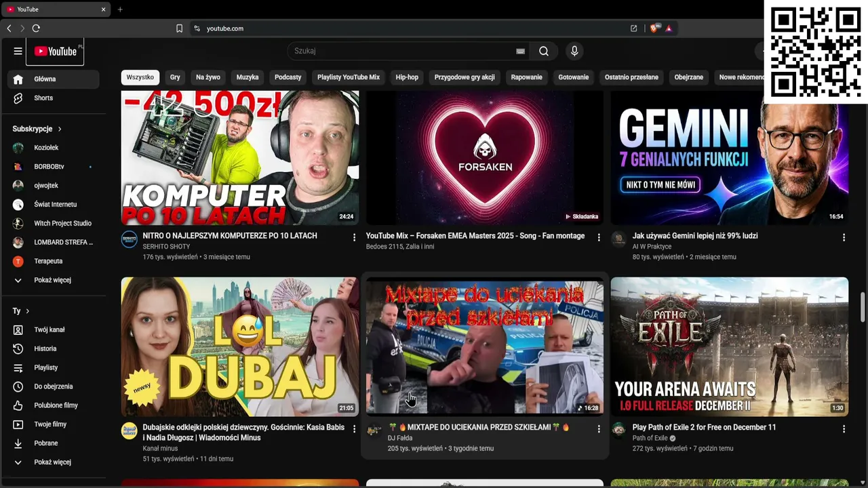Open options menu for NITRO O NAJLEPSZYM KOMPUTERZE video
The image size is (868, 488).
(x=354, y=237)
